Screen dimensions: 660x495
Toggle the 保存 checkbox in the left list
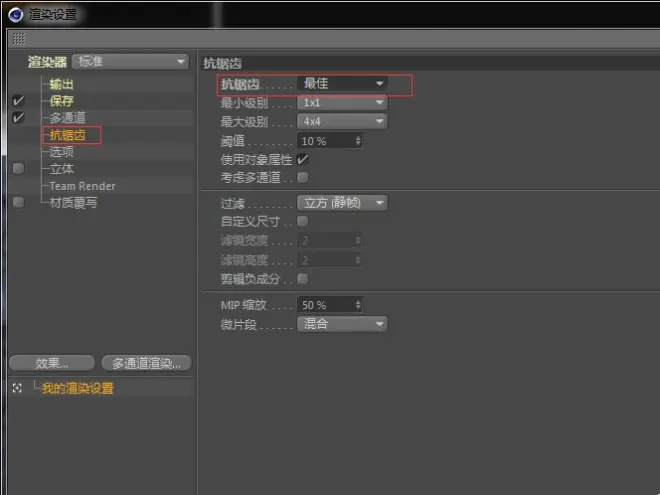click(x=18, y=101)
